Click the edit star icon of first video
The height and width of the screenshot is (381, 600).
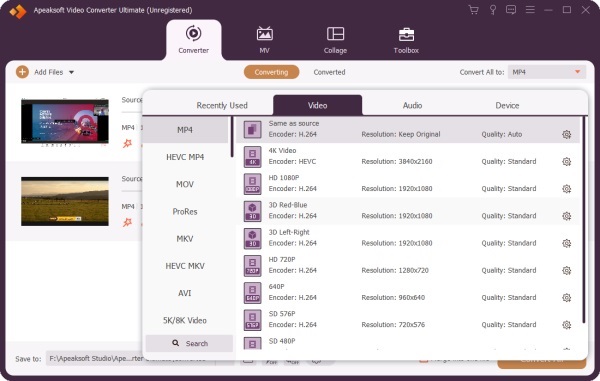(127, 143)
